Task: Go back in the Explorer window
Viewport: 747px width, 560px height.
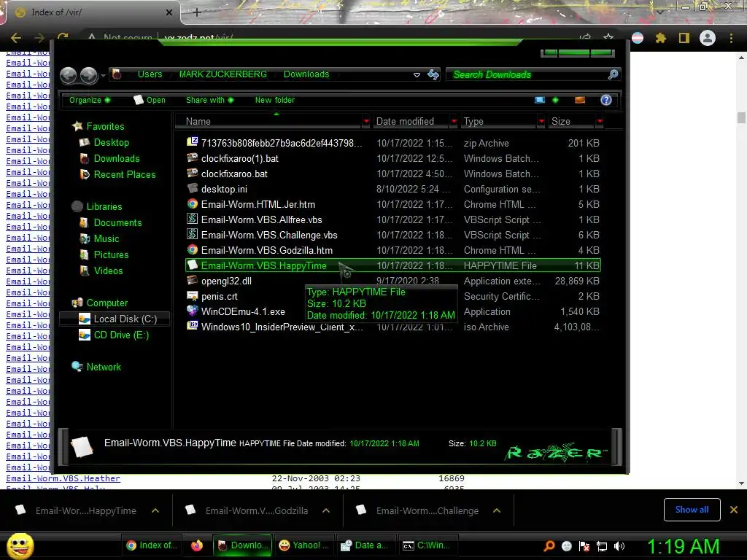Action: point(69,75)
